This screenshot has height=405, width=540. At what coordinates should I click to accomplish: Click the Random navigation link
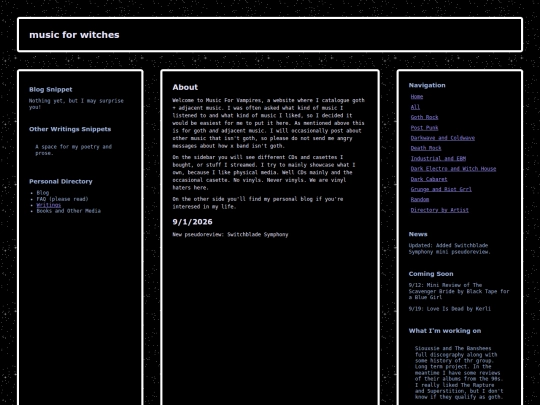(x=420, y=199)
